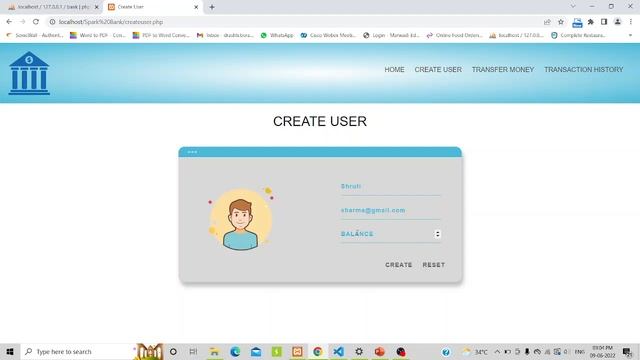Click the email field with sharma@gmail.com
The image size is (640, 360).
click(391, 211)
